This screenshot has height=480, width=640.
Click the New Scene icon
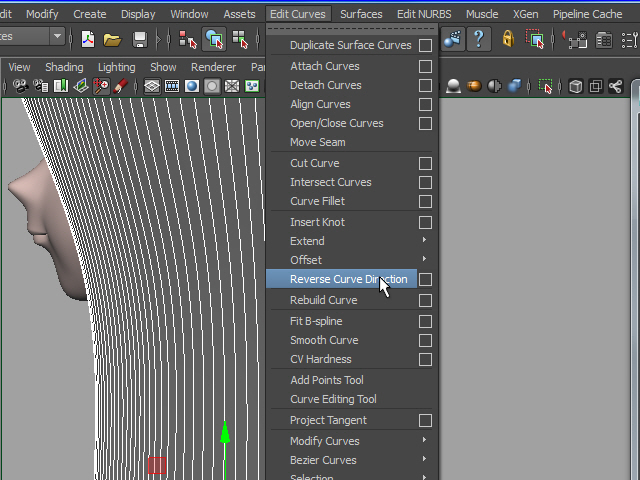click(88, 39)
